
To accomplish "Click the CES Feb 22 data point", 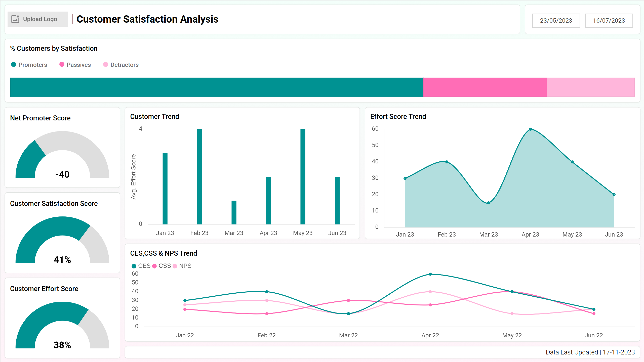I will (x=267, y=292).
